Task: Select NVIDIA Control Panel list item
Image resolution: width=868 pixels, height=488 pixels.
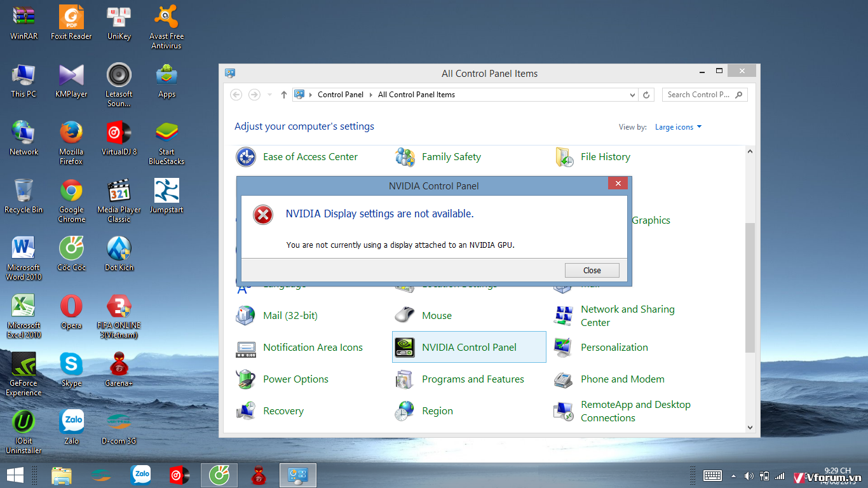Action: (x=469, y=347)
